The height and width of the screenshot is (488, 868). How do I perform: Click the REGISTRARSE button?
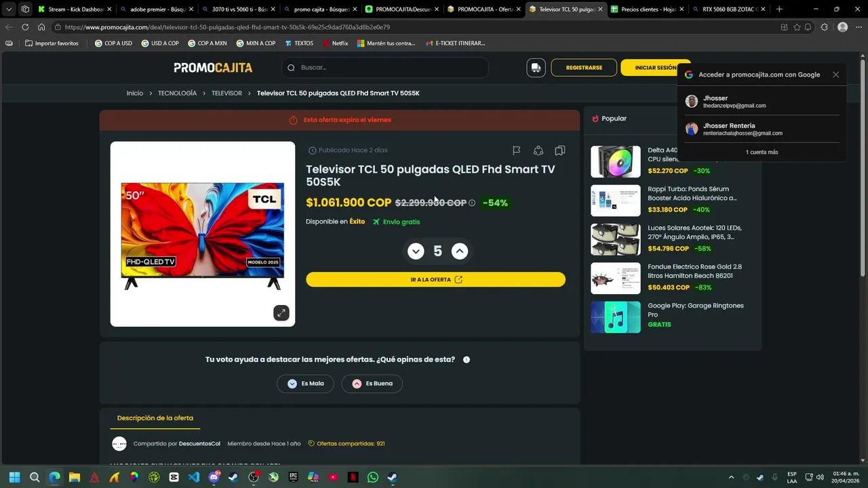point(584,68)
